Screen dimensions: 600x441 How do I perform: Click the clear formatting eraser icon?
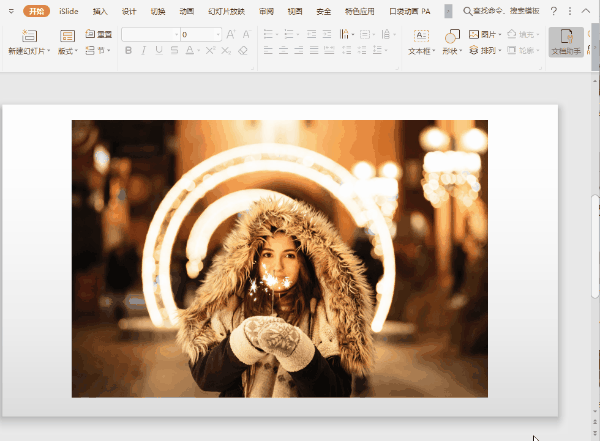point(243,51)
